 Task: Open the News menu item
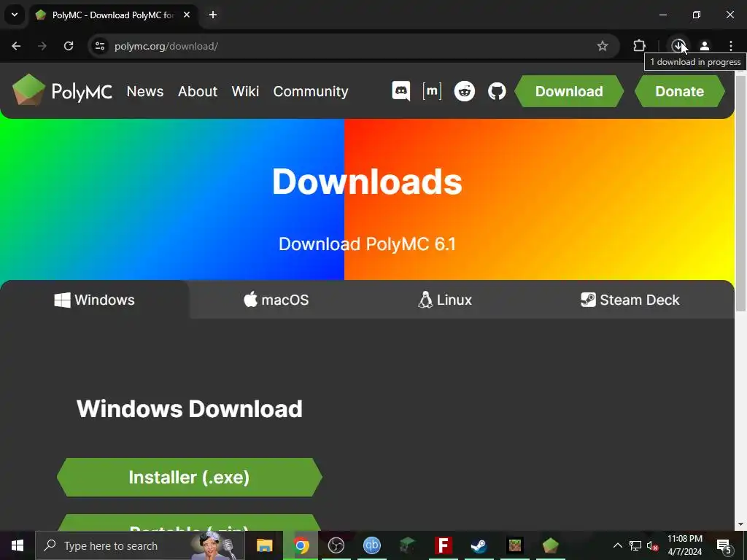[x=145, y=91]
